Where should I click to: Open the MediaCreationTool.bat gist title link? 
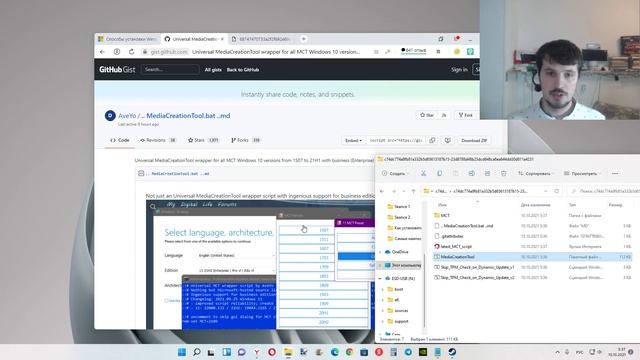pyautogui.click(x=188, y=116)
